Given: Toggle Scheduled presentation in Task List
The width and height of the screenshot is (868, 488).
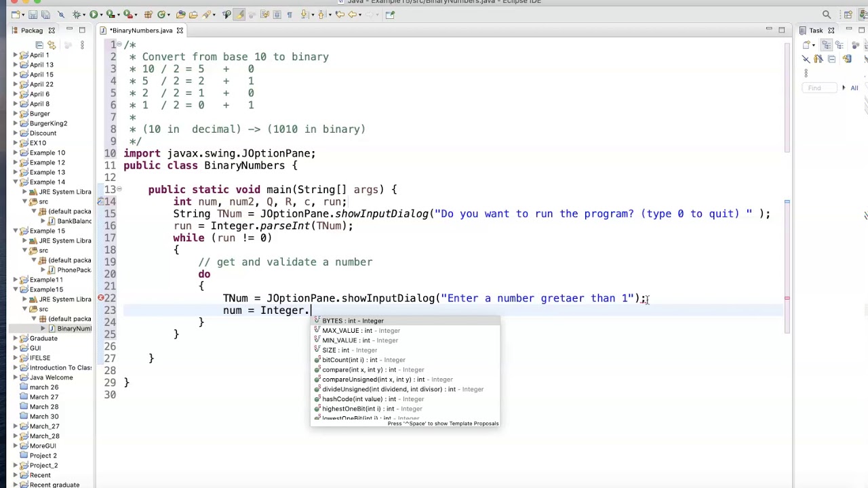Looking at the screenshot, I should pos(840,45).
